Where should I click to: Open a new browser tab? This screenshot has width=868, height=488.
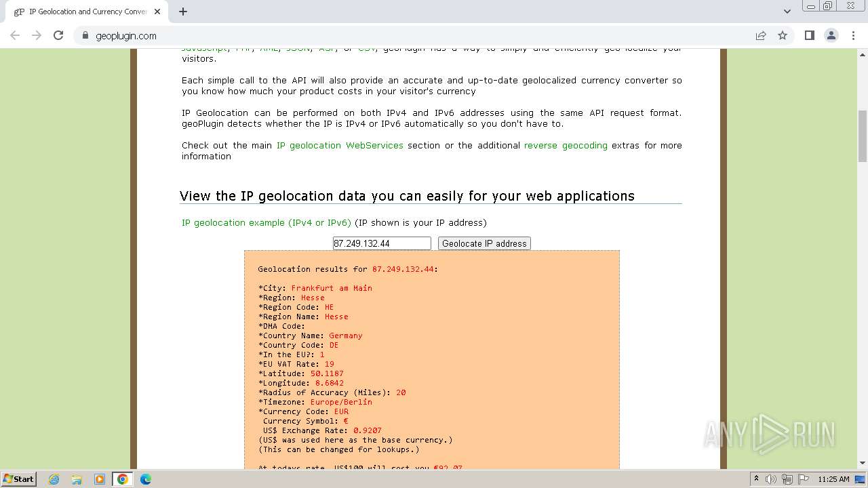[183, 12]
